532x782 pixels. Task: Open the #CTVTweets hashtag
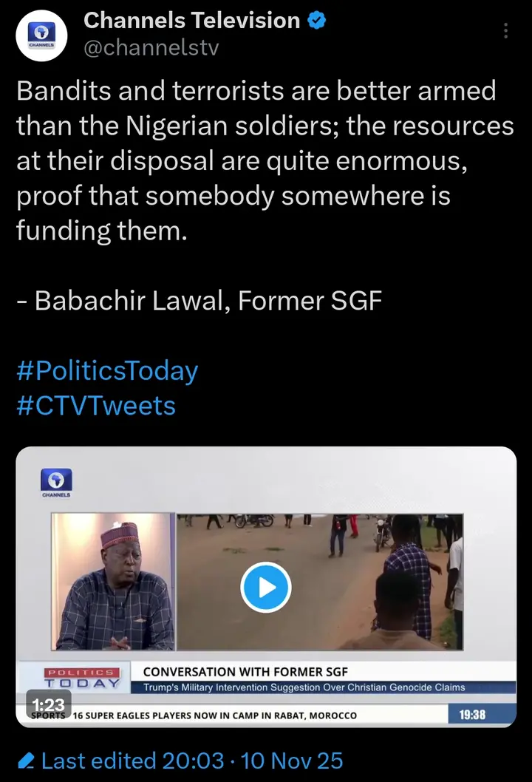(x=96, y=405)
